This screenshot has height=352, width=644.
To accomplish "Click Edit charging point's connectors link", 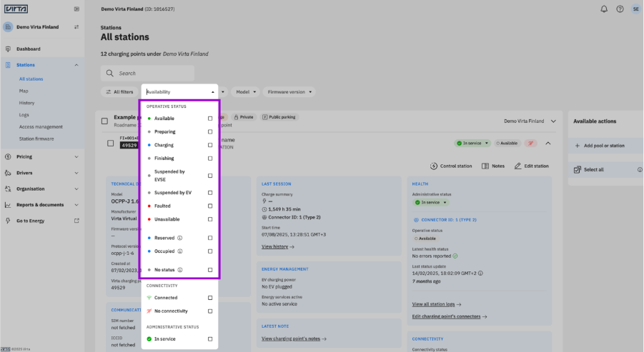I will pos(450,317).
